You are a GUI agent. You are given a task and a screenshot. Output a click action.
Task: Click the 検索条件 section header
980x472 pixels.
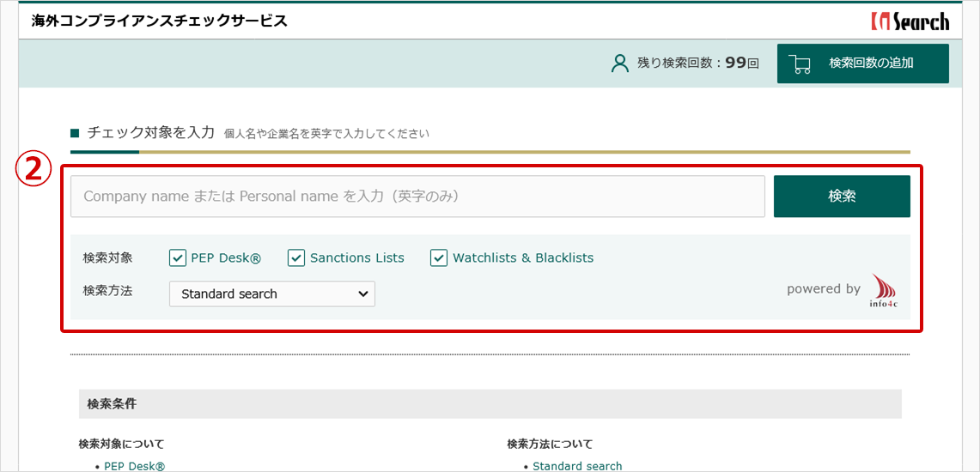point(112,403)
